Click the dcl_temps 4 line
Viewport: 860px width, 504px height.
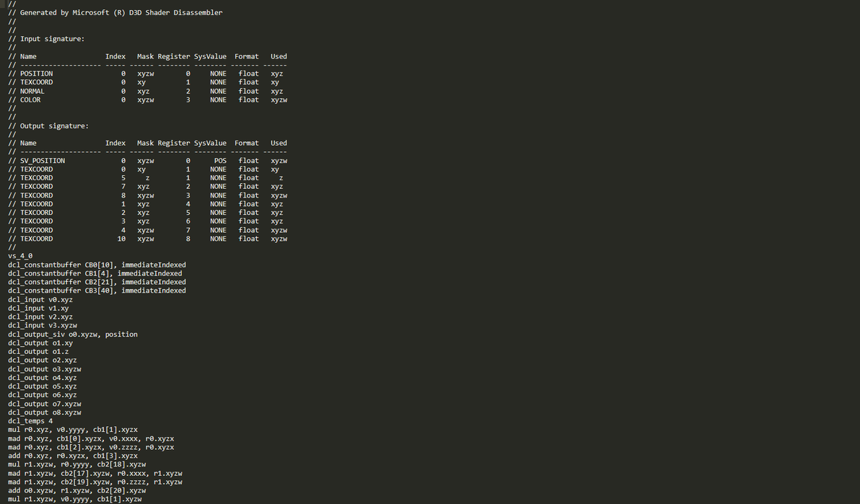(x=30, y=421)
